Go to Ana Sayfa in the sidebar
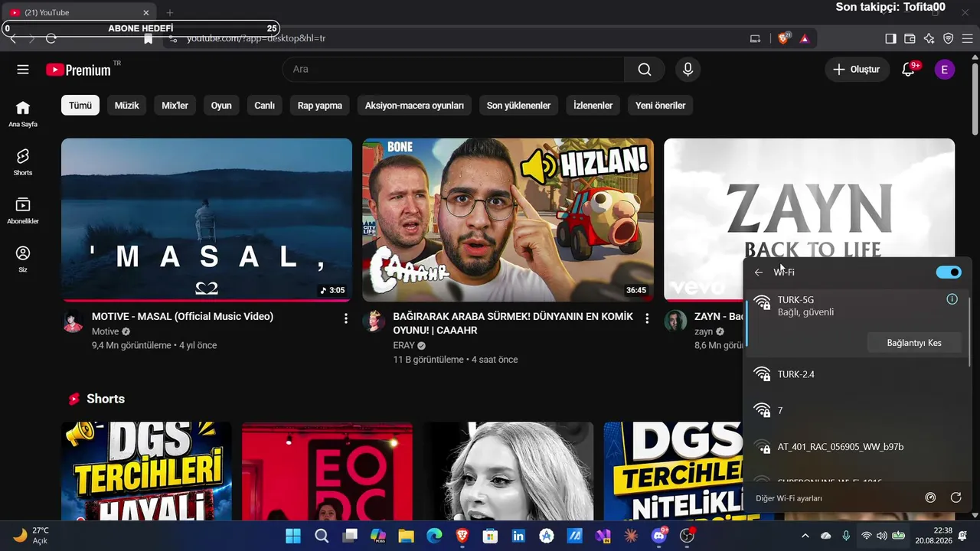The width and height of the screenshot is (980, 551). [23, 113]
